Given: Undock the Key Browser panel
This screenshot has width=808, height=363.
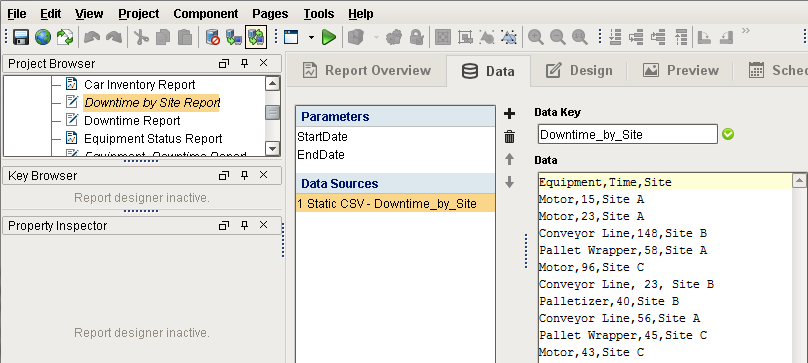Looking at the screenshot, I should pos(224,176).
